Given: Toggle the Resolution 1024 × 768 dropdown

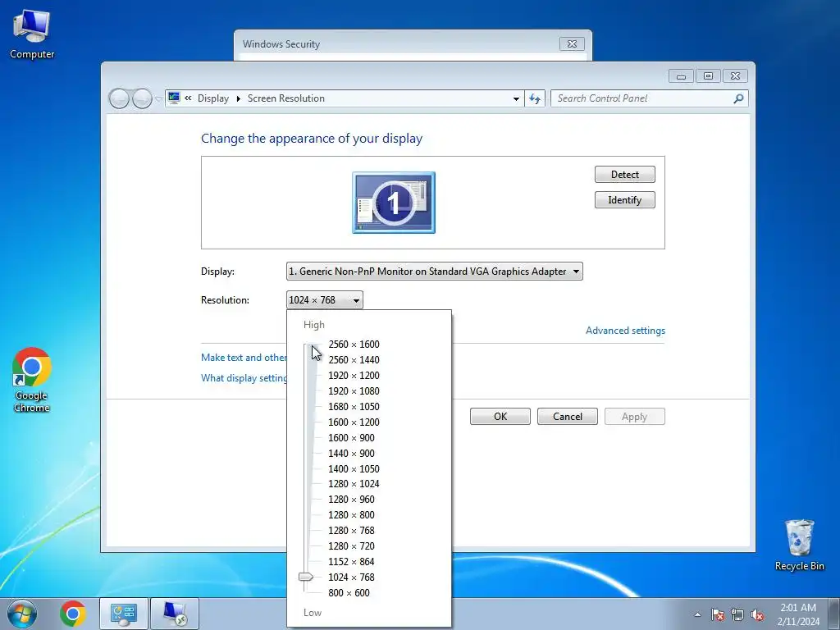Looking at the screenshot, I should [x=325, y=300].
